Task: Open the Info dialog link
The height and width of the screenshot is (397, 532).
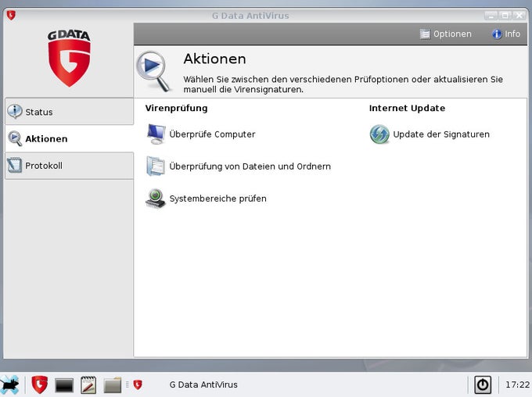Action: tap(506, 34)
